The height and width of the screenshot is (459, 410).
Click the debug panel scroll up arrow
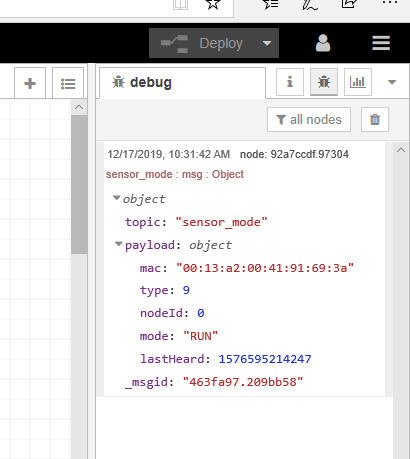click(401, 150)
